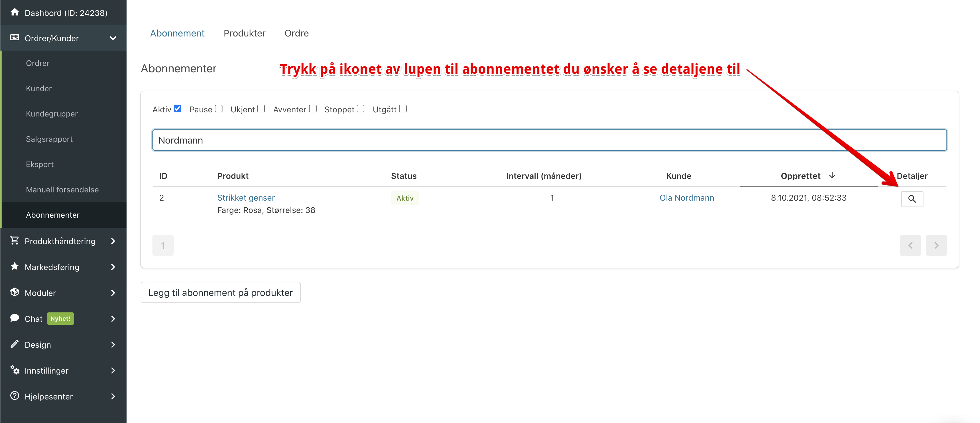This screenshot has width=980, height=423.
Task: Open the Ola Nordmann customer link
Action: [x=687, y=198]
